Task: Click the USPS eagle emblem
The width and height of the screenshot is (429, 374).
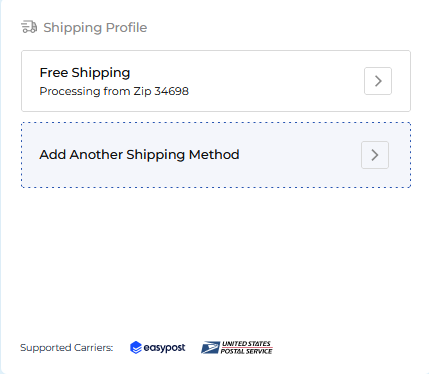Action: coord(210,348)
